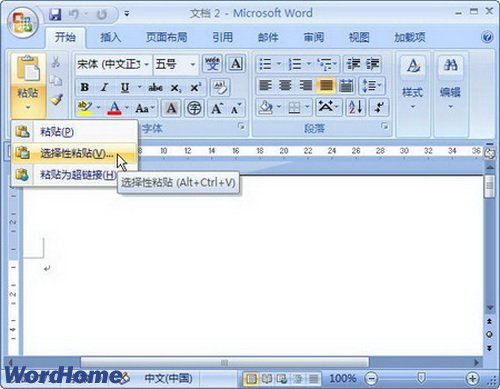Screen dimensions: 500x389
Task: Center align the text
Action: point(285,86)
